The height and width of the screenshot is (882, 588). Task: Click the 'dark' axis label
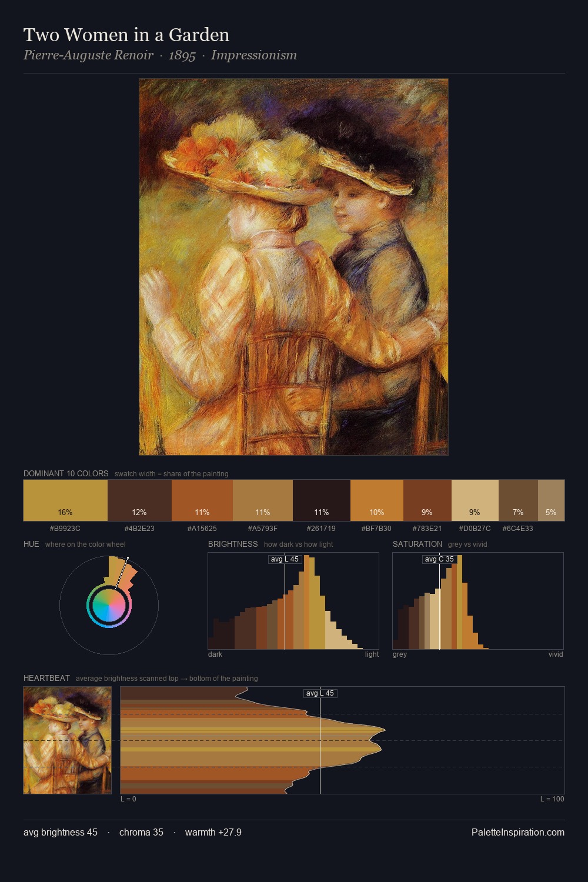click(215, 654)
